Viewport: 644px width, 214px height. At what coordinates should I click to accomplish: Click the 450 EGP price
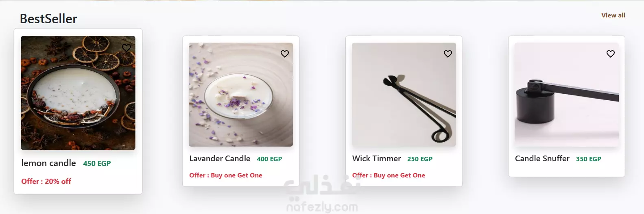97,164
